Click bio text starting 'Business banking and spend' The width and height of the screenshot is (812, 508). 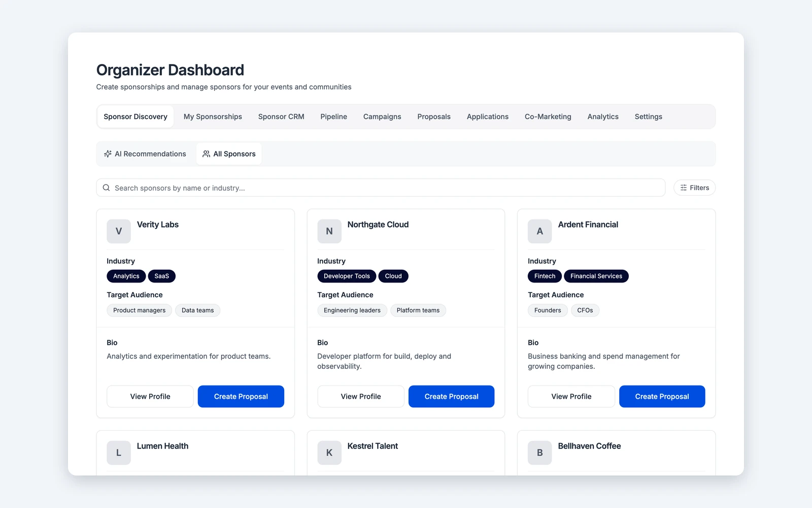604,361
